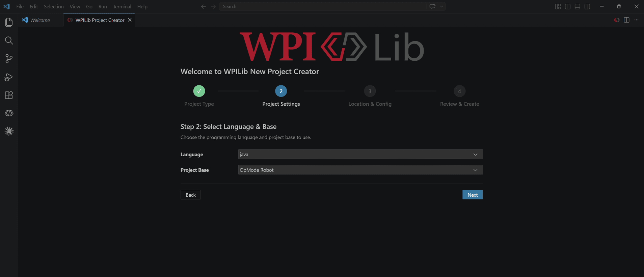Expand chat options chevron next to search
Image resolution: width=644 pixels, height=277 pixels.
click(x=441, y=6)
